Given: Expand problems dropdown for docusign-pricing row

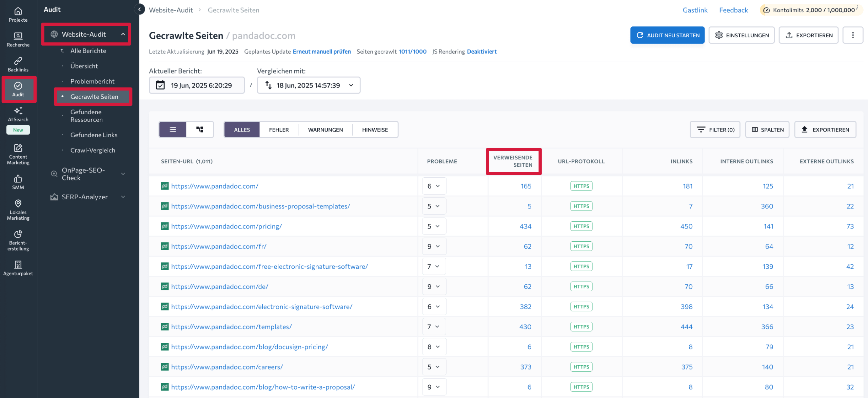Looking at the screenshot, I should [434, 347].
